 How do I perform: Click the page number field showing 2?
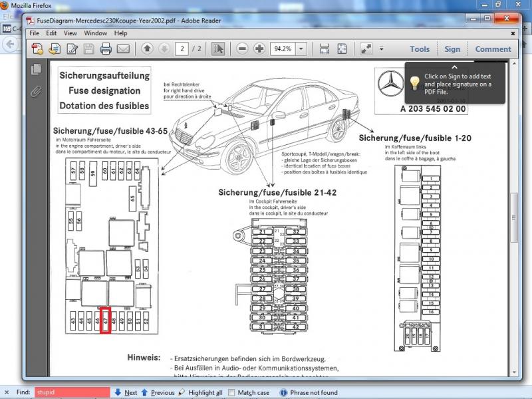pos(182,49)
